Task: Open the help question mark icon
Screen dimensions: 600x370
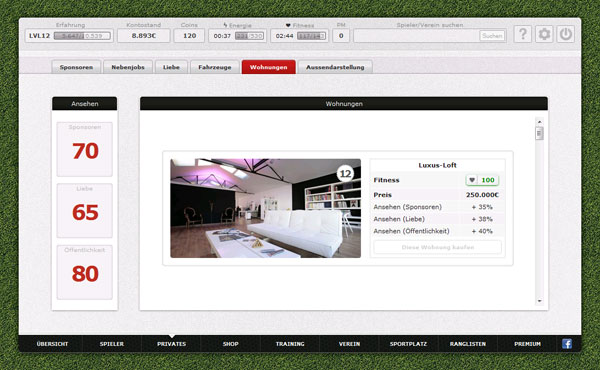Action: coord(523,34)
